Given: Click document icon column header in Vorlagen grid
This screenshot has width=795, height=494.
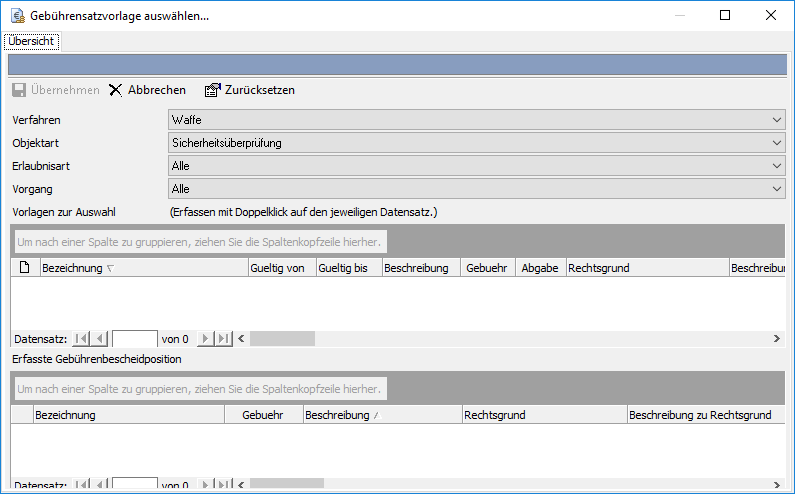Looking at the screenshot, I should tap(24, 268).
